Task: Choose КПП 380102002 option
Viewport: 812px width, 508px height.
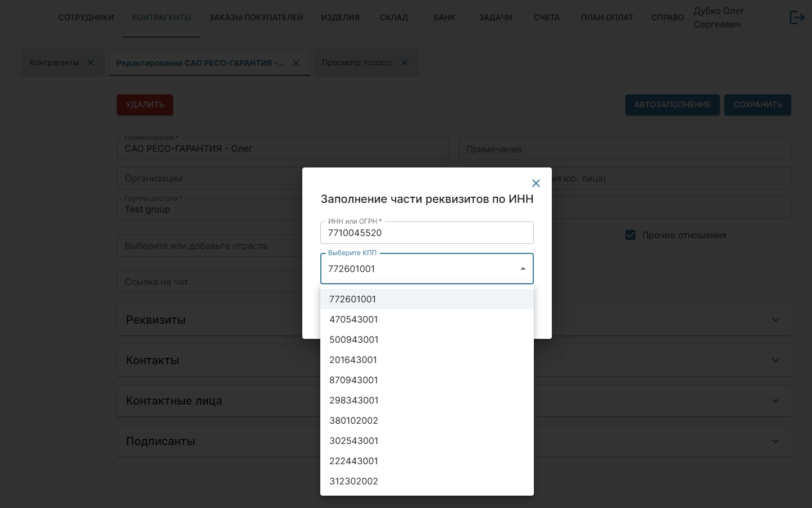Action: tap(353, 420)
